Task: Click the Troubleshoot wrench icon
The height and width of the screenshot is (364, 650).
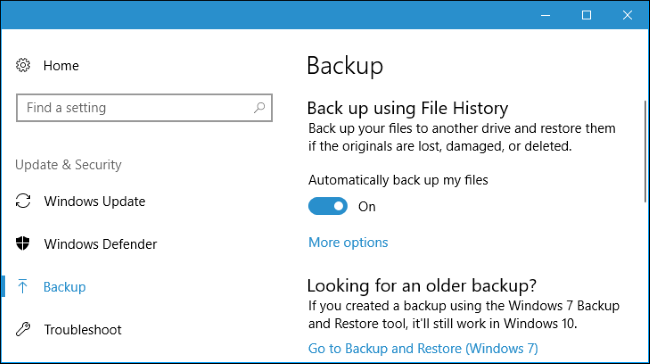Action: click(x=23, y=329)
